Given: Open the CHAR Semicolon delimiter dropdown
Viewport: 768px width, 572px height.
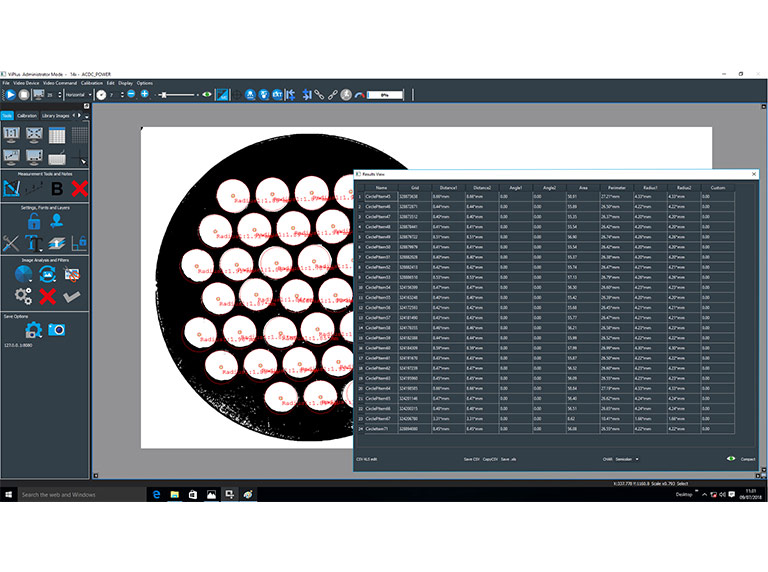Looking at the screenshot, I should coord(623,459).
